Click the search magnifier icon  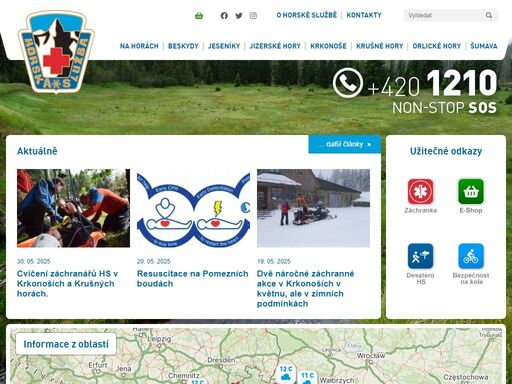click(489, 15)
